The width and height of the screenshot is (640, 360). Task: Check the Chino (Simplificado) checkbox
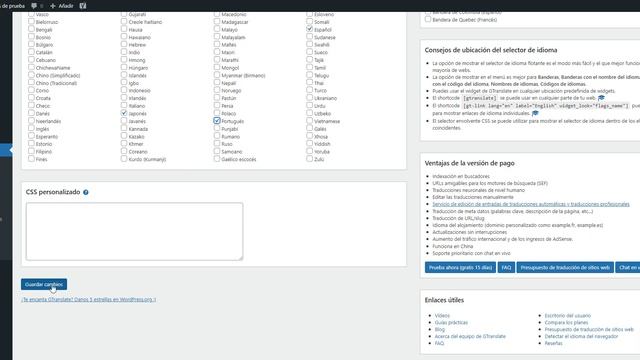(31, 75)
